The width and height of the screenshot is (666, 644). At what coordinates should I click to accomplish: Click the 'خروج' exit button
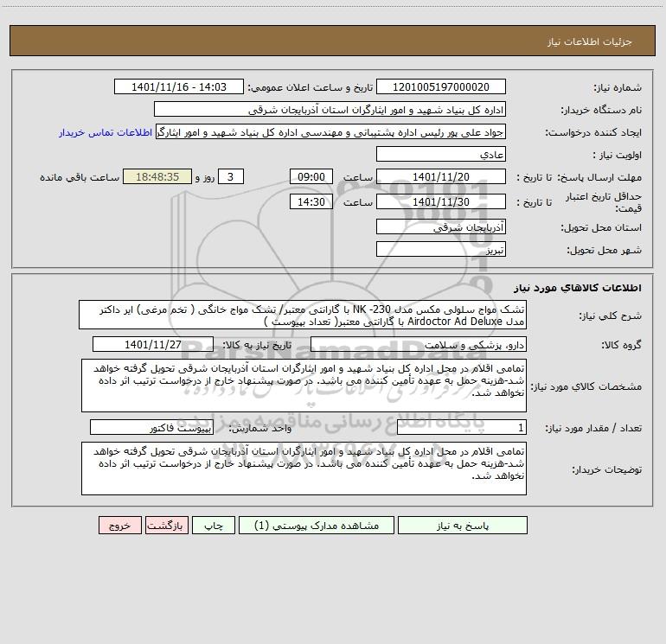pyautogui.click(x=119, y=525)
